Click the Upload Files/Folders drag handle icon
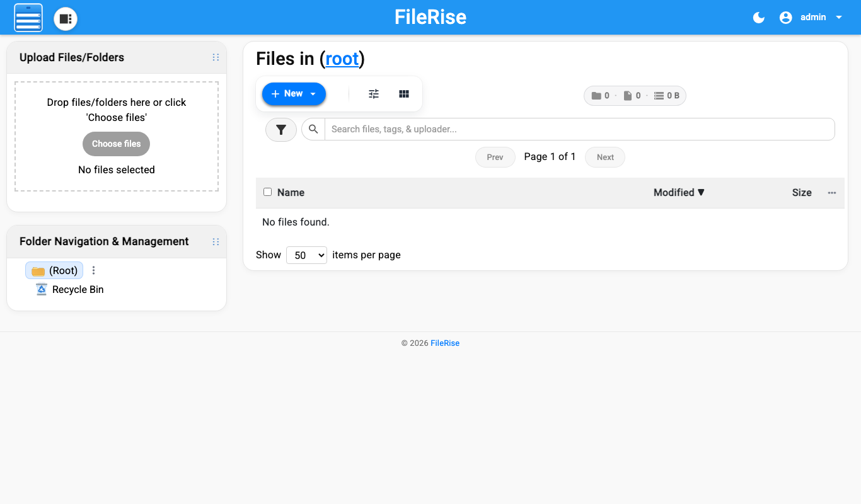The image size is (861, 504). tap(216, 57)
